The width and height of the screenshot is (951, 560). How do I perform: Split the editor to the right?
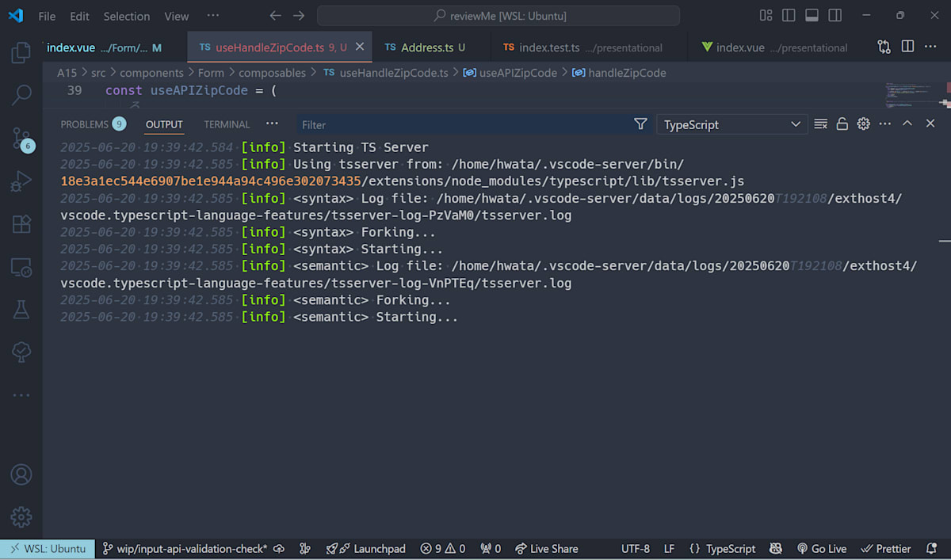click(x=907, y=48)
